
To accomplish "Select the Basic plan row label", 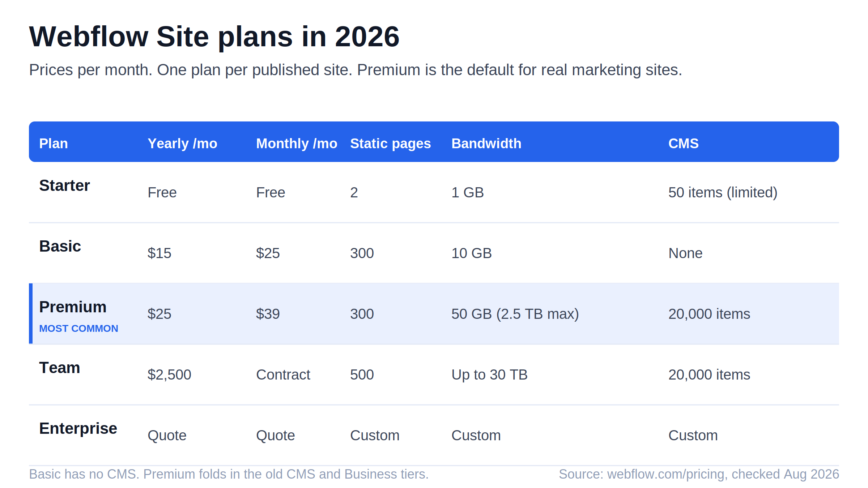I will pyautogui.click(x=60, y=246).
